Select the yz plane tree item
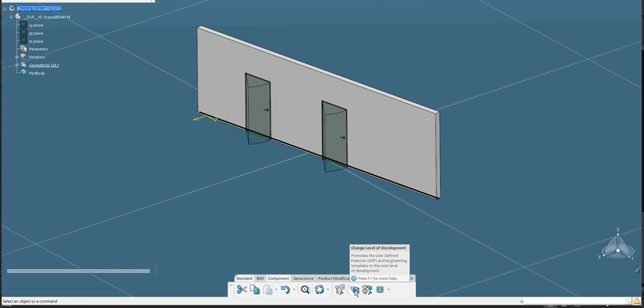The width and height of the screenshot is (644, 308). (36, 34)
